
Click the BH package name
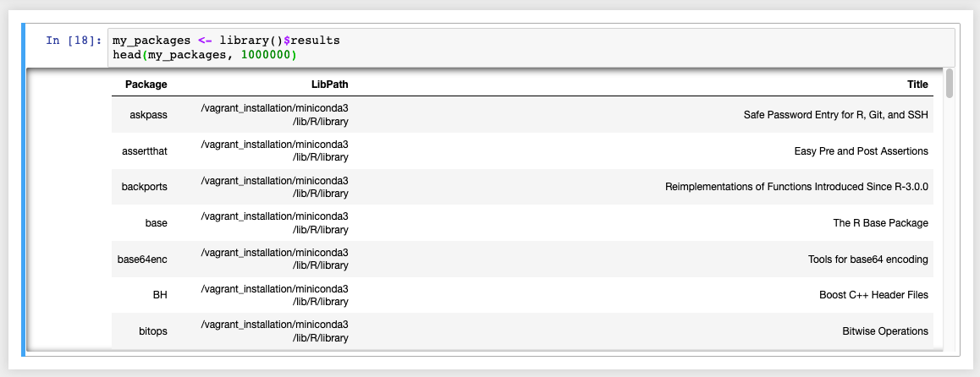click(160, 295)
